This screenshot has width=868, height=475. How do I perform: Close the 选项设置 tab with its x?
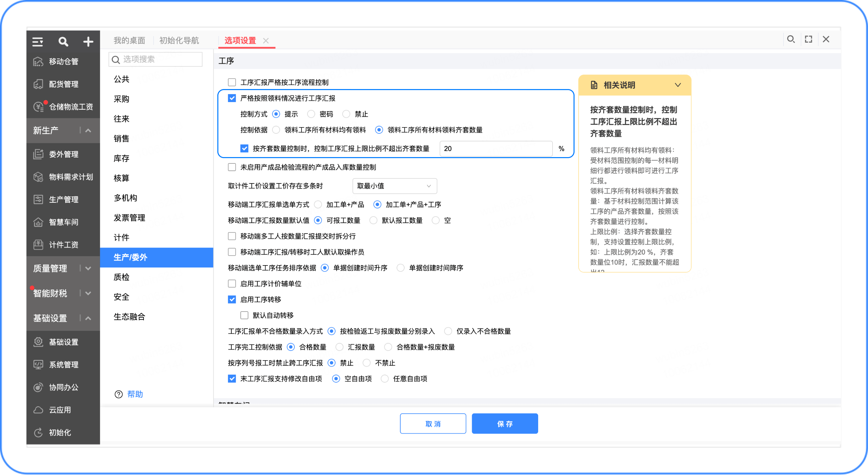(x=266, y=41)
